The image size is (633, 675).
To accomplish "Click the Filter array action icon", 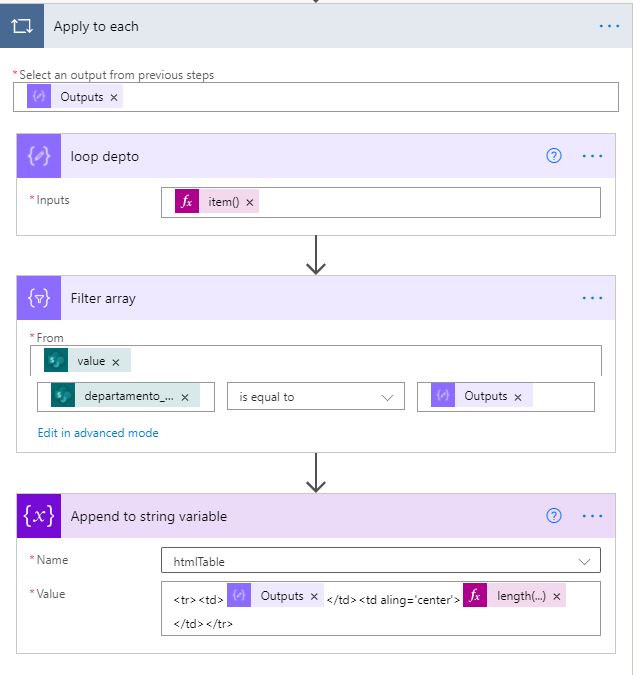I will (39, 298).
